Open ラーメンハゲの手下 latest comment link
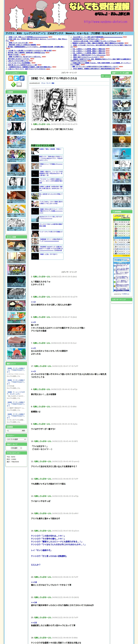The width and height of the screenshot is (138, 644). [x=16, y=393]
